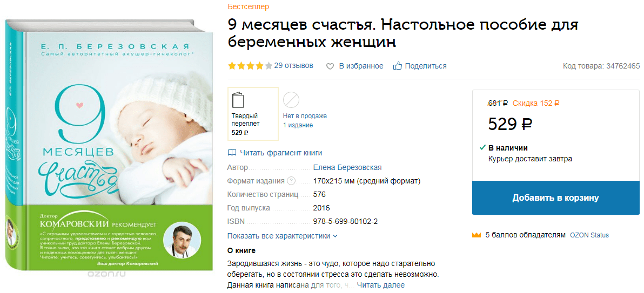The width and height of the screenshot is (644, 293).
Task: Click the crossed-out circle unavailable edition icon
Action: click(x=291, y=100)
